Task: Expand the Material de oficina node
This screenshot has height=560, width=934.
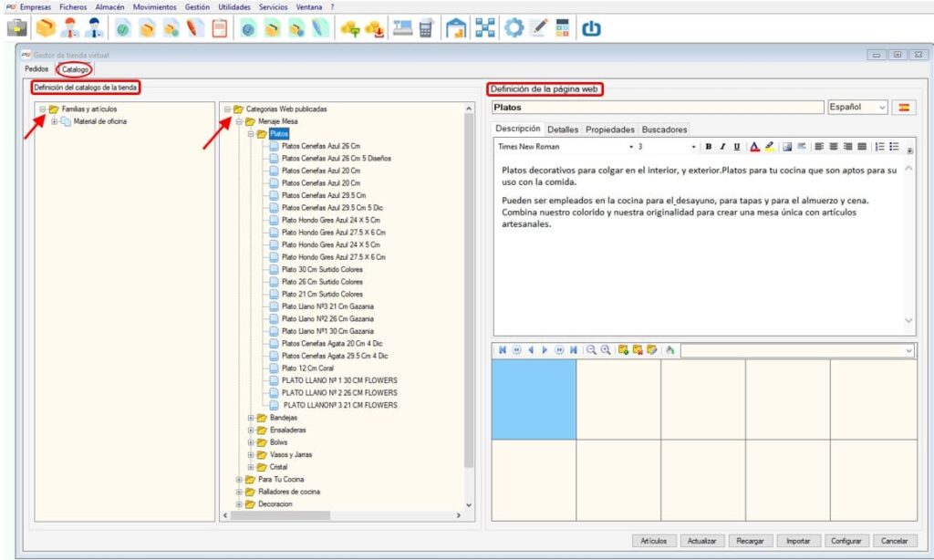Action: point(55,121)
